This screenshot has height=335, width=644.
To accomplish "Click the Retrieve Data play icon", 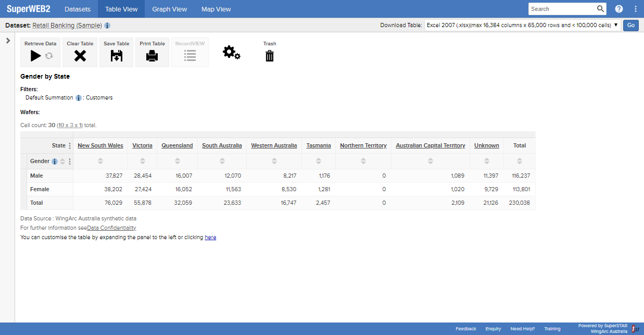I will [36, 55].
